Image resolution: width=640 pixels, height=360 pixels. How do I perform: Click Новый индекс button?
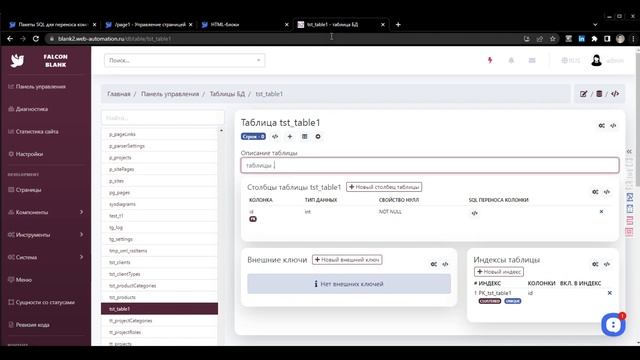(499, 272)
